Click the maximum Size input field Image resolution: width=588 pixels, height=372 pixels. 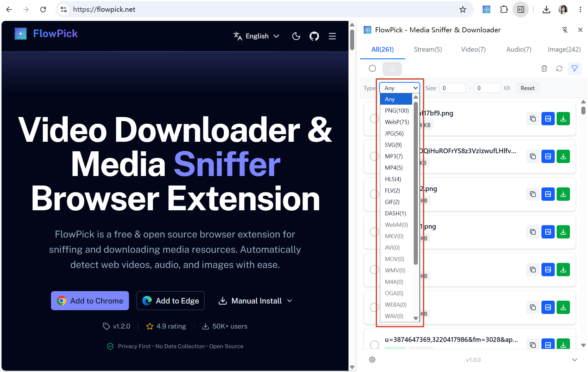click(487, 88)
